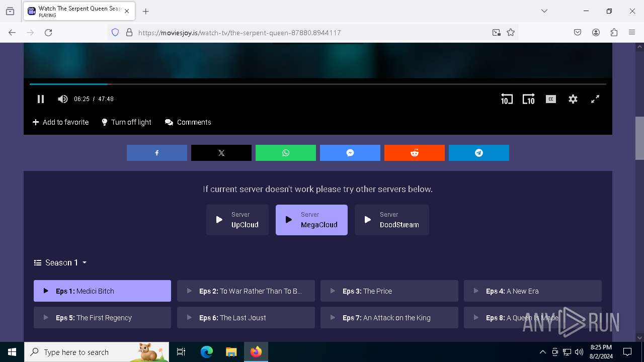Open Firefox application menu
Viewport: 644px width, 362px height.
(632, 32)
